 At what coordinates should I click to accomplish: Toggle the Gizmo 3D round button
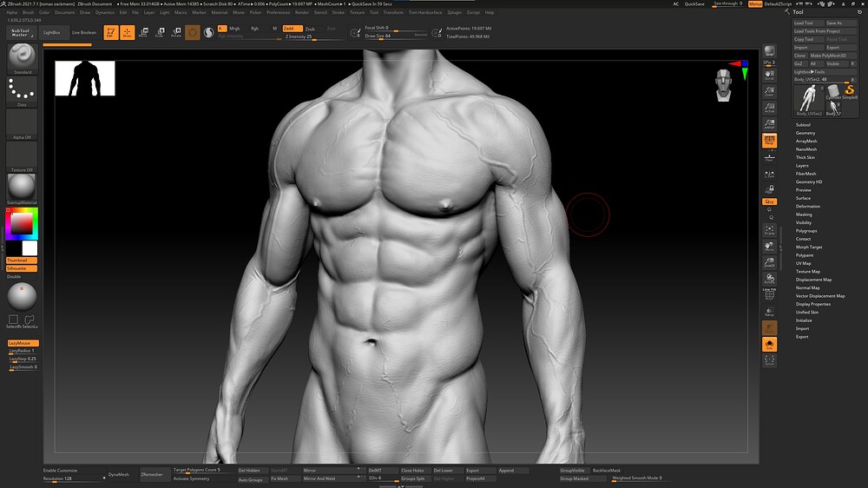(193, 33)
